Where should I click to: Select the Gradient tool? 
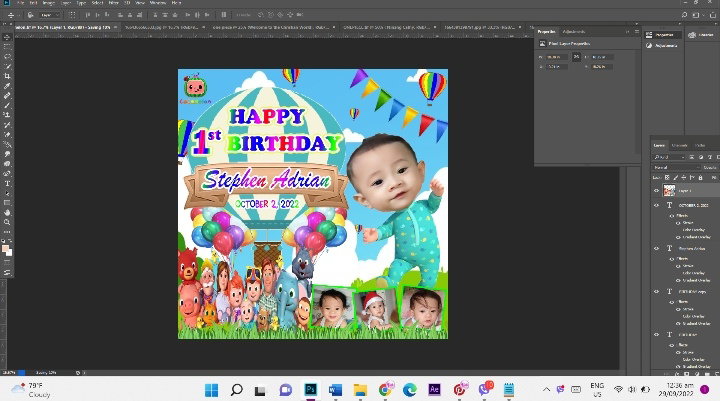(7, 144)
